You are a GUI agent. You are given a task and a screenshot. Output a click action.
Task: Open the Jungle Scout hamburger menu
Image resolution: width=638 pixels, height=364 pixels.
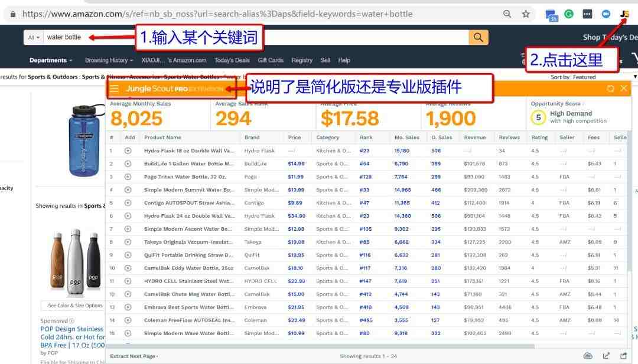click(x=115, y=88)
